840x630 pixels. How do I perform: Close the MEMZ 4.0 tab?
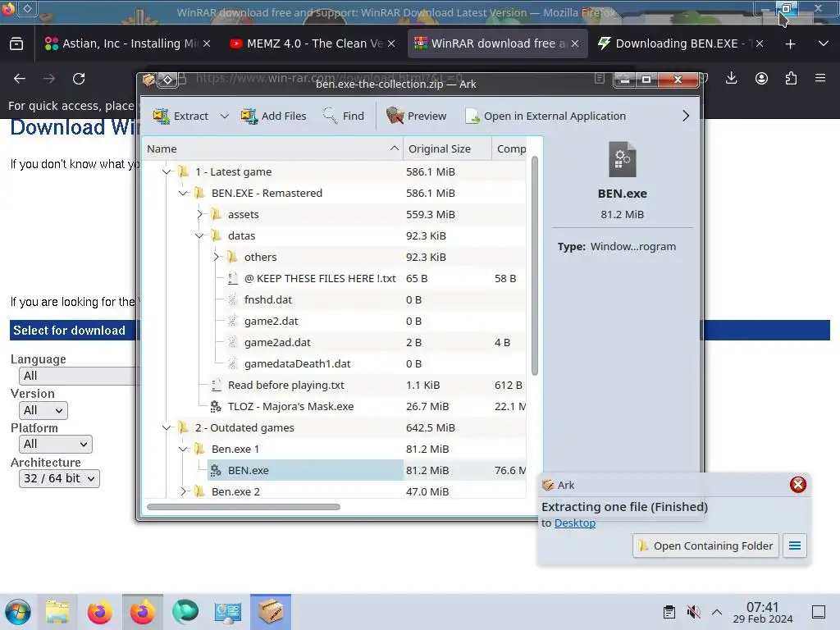pos(391,43)
